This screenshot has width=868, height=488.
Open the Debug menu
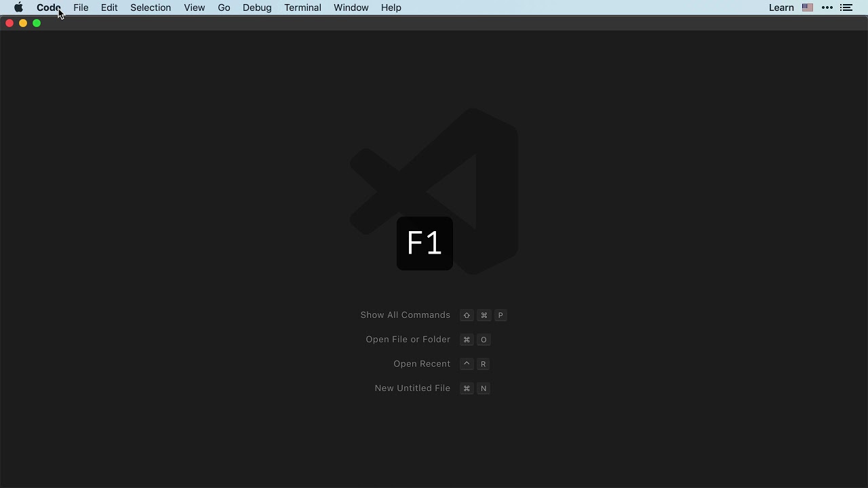(257, 7)
